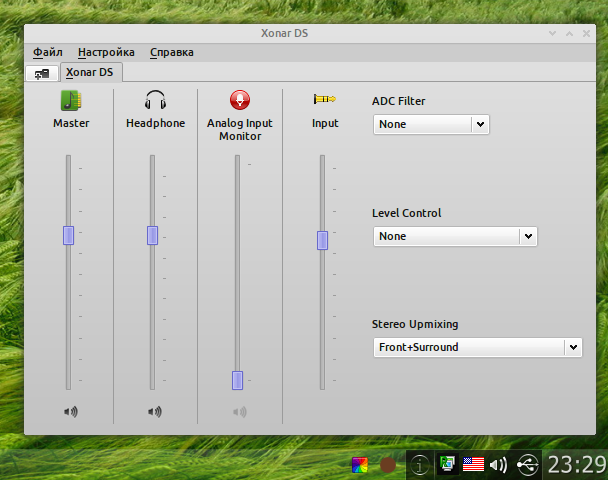The height and width of the screenshot is (480, 608).
Task: Click the 23:29 clock in the panel
Action: click(577, 464)
